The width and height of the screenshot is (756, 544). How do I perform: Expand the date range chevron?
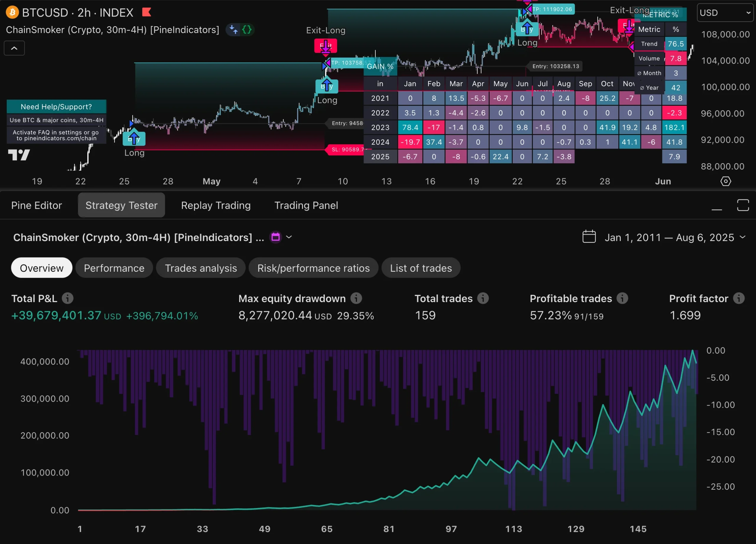point(742,237)
